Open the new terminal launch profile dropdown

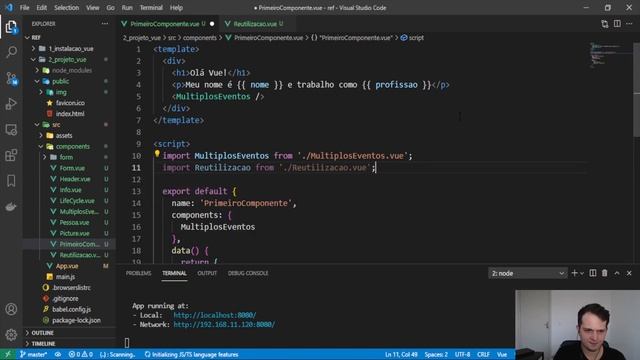click(x=582, y=273)
